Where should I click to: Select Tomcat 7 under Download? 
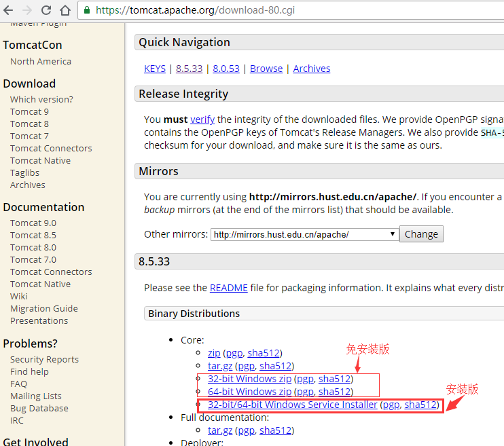coord(29,136)
